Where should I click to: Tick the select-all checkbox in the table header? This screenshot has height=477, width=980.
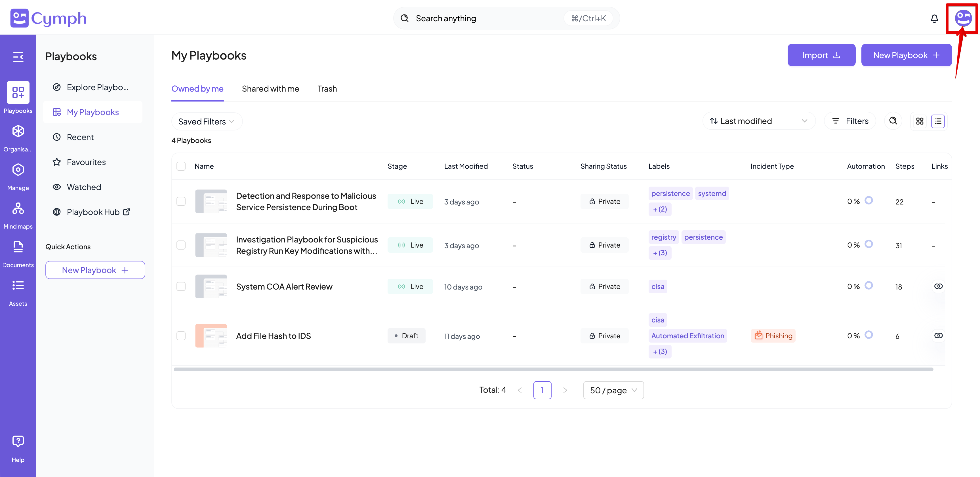click(x=181, y=166)
